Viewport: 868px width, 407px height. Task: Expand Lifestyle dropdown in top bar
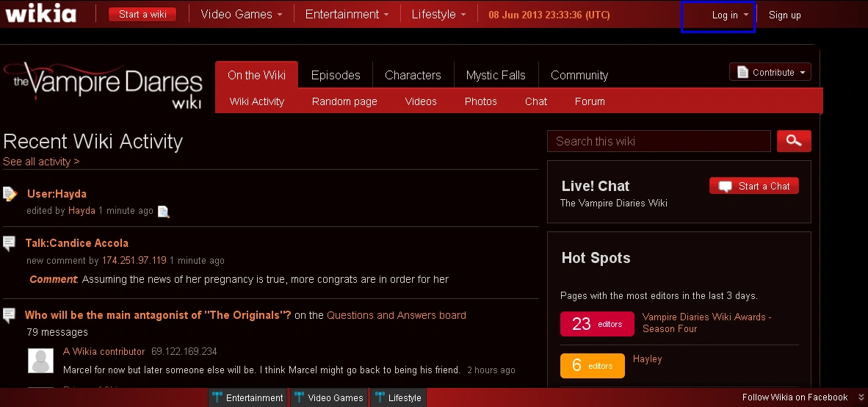coord(438,15)
